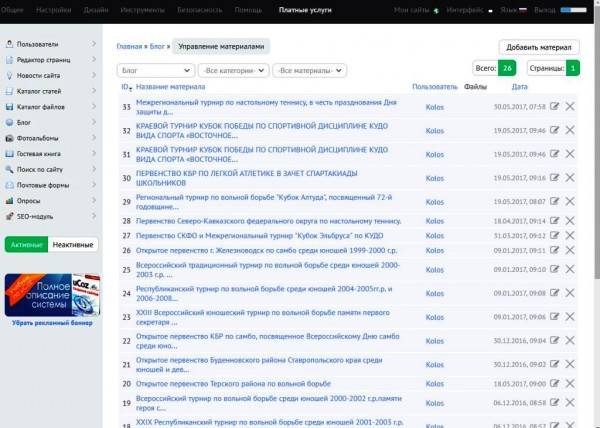Image resolution: width=600 pixels, height=428 pixels.
Task: Go to Главная breadcrumb link
Action: [x=129, y=47]
